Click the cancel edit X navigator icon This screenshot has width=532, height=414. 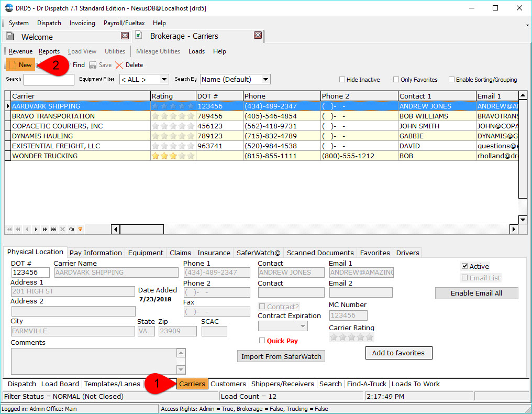pos(62,229)
